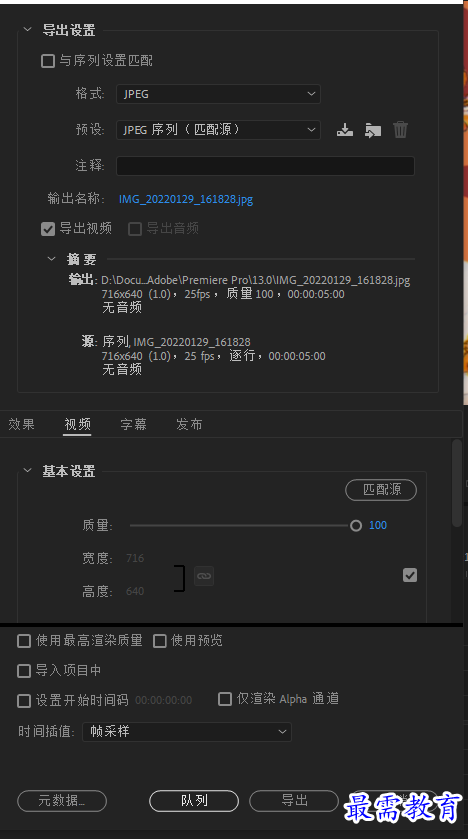Click output name IMG_20220129_161828.jpg link

pos(186,200)
